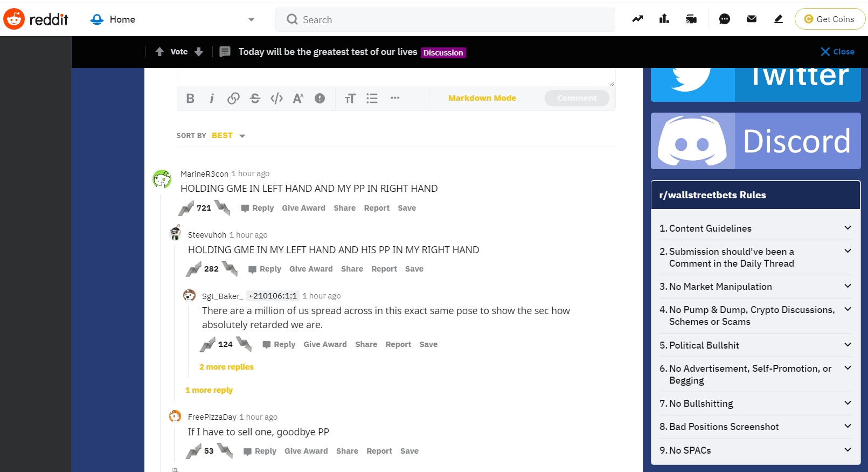Viewport: 868px width, 472px height.
Task: Expand rule 5 Political Bullshit
Action: pos(755,345)
